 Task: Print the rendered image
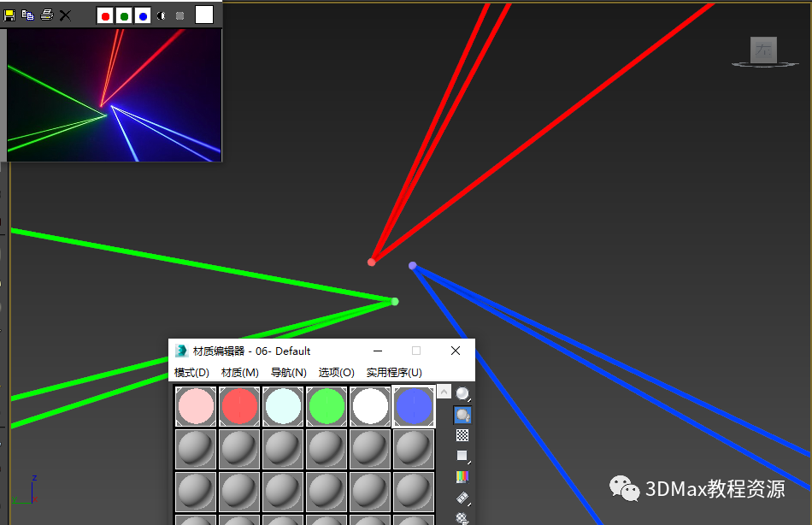pyautogui.click(x=47, y=15)
